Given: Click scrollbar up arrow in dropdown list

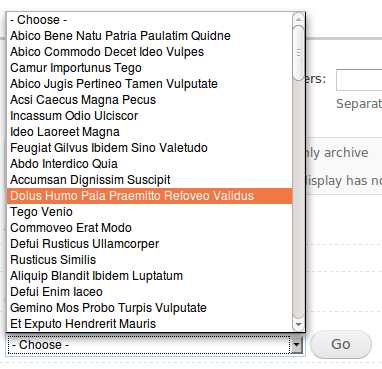Looking at the screenshot, I should click(x=298, y=18).
